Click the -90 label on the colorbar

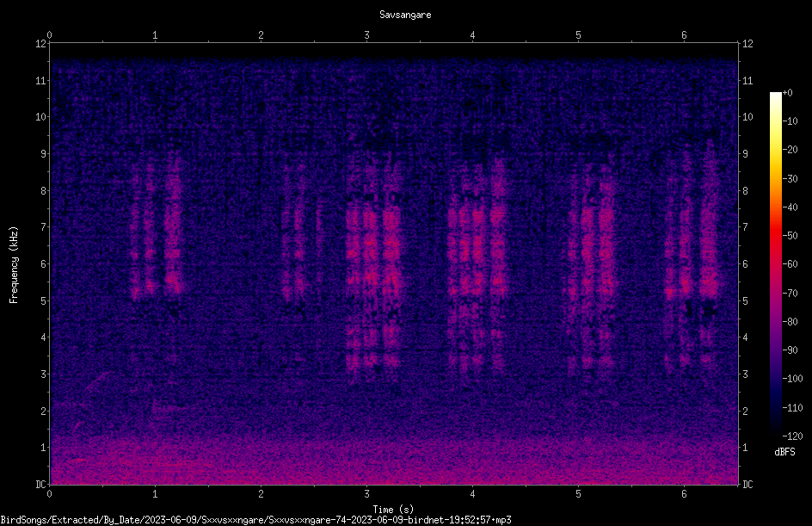point(790,350)
